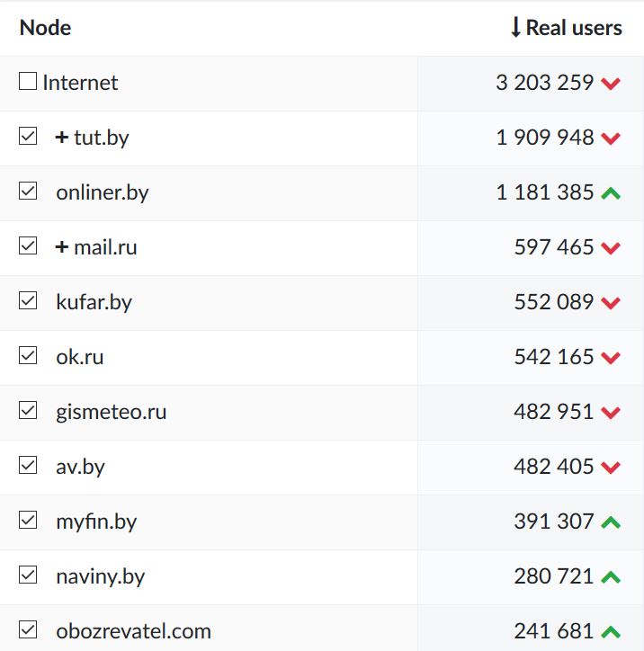Expand the tut.by node with plus sign

coord(61,138)
